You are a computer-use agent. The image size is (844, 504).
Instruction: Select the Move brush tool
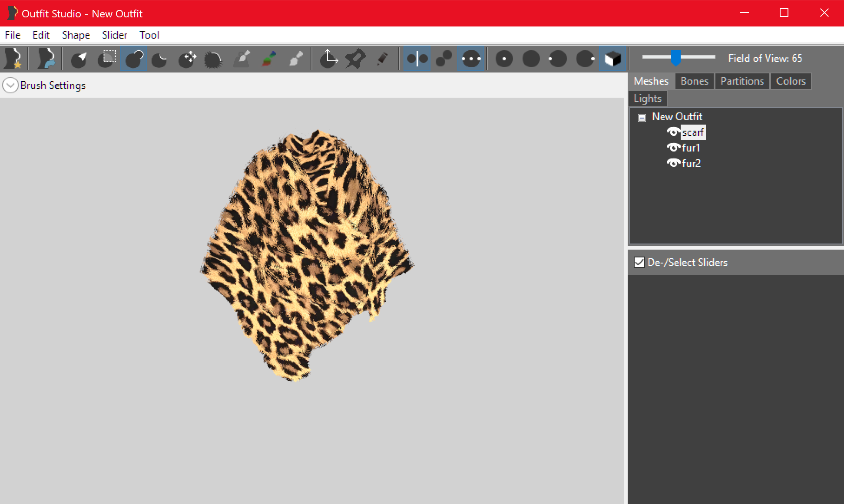coord(188,59)
